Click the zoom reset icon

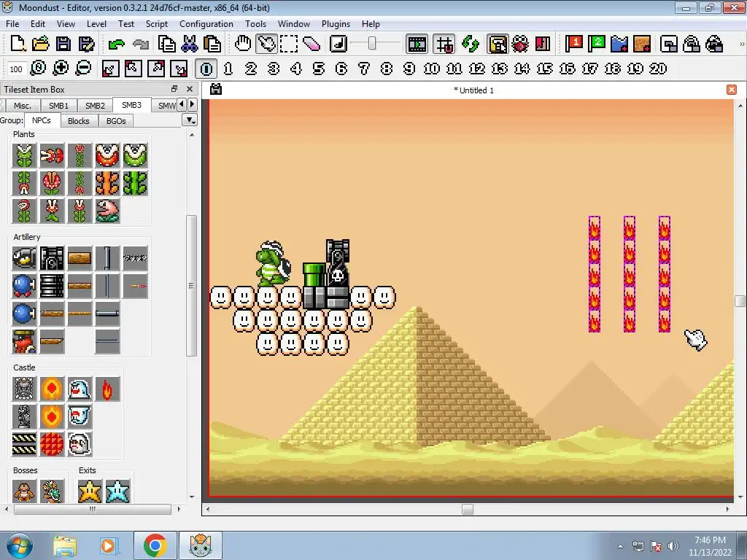coord(38,69)
